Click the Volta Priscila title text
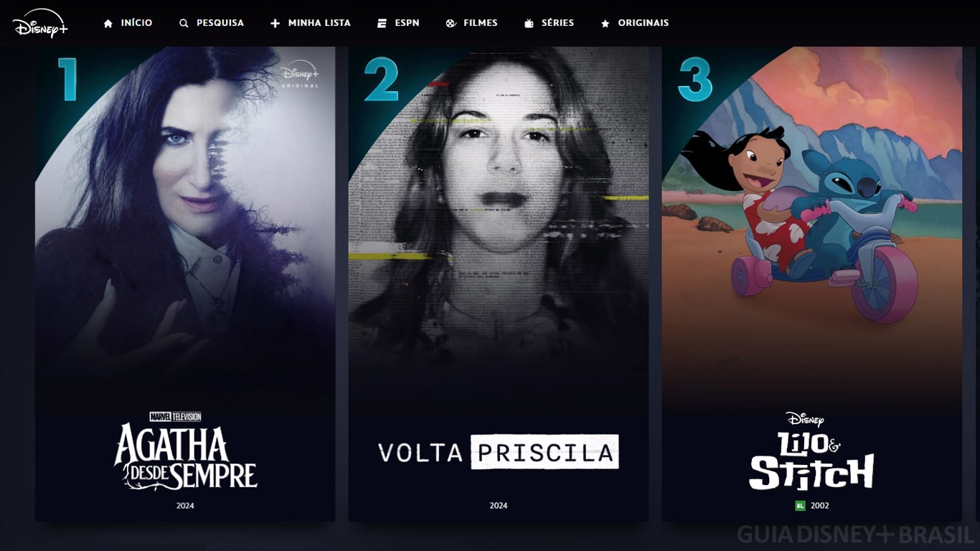 pos(498,452)
